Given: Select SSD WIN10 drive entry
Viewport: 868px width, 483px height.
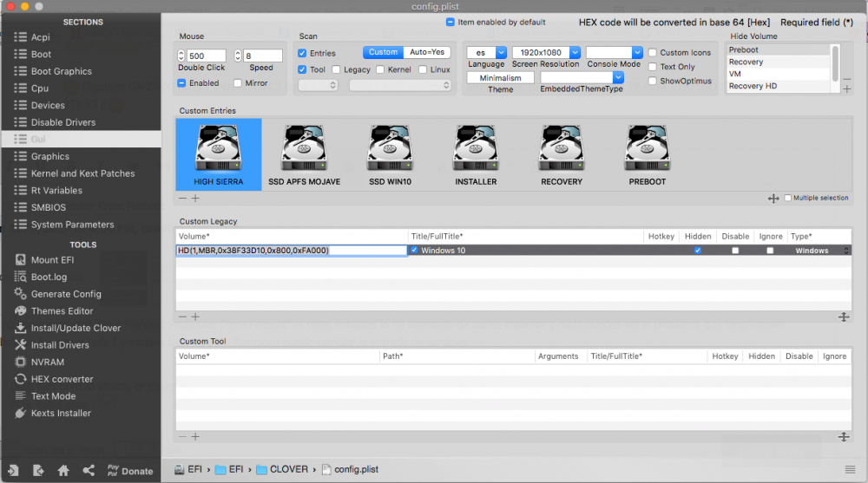Looking at the screenshot, I should (391, 155).
